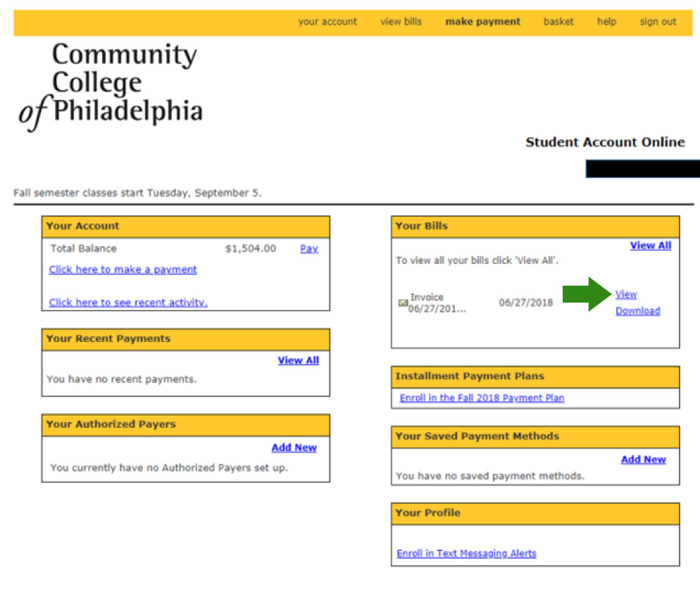Open your account from the top menu

[x=327, y=22]
